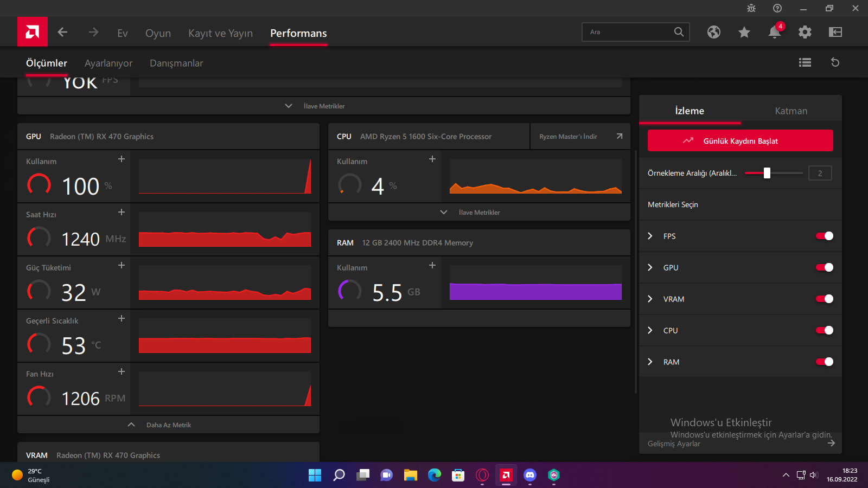Switch to list view icon

coord(805,62)
